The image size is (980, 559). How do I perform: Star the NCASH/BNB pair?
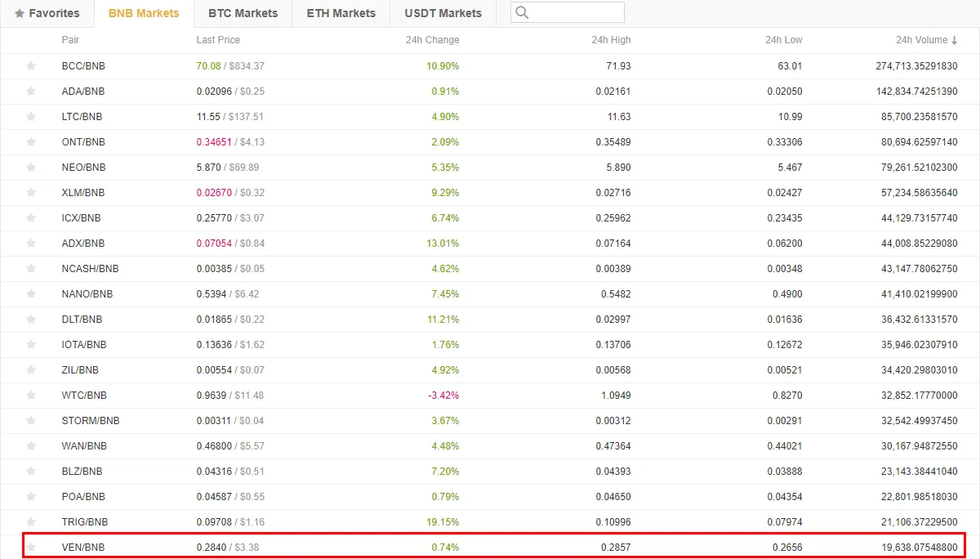point(31,269)
